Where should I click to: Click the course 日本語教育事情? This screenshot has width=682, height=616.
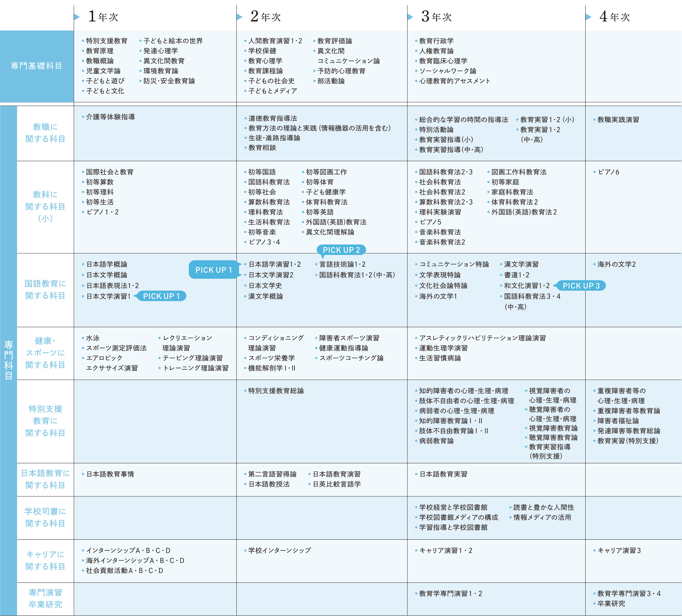pyautogui.click(x=110, y=474)
